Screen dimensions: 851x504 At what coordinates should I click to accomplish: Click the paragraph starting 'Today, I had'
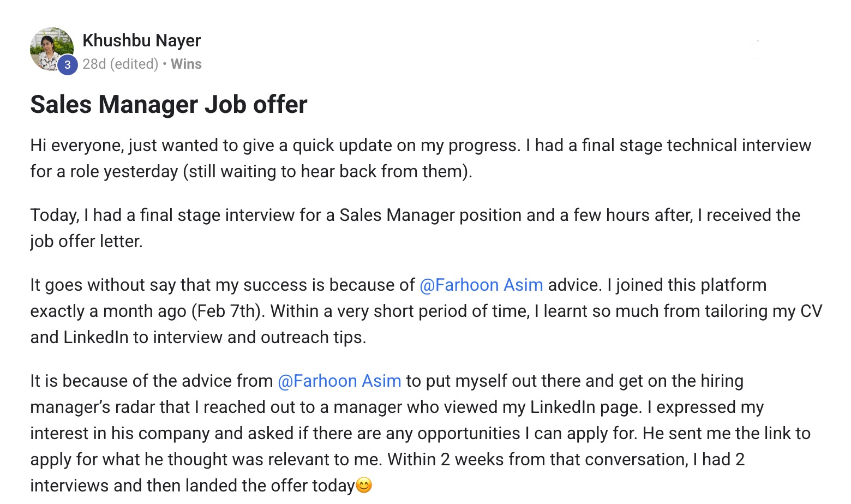click(415, 228)
